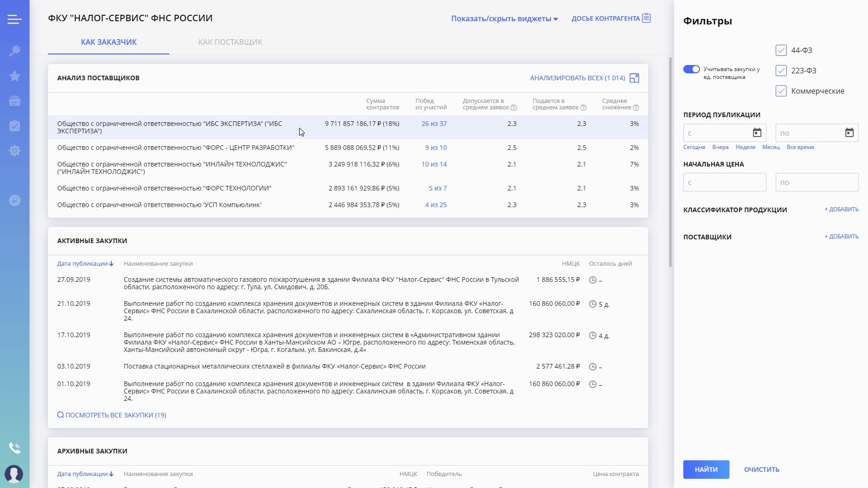Screen dimensions: 868x488
Task: Select Сегодня period shortcut
Action: pos(694,147)
